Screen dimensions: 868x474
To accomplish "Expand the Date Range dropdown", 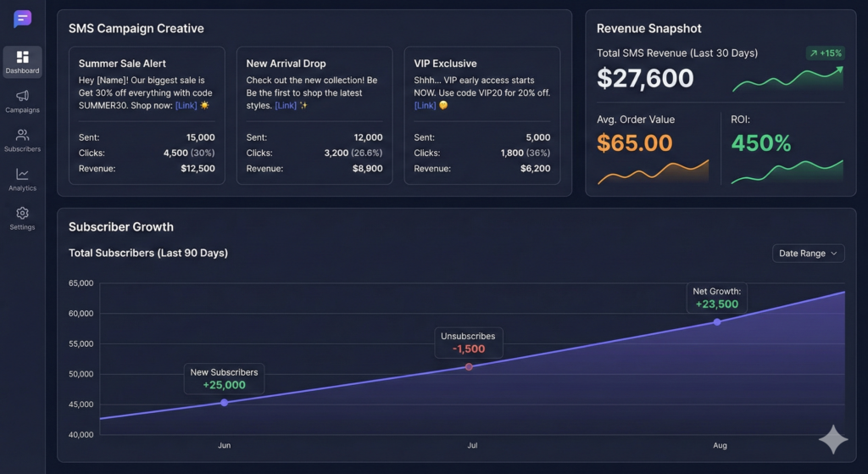I will [808, 254].
